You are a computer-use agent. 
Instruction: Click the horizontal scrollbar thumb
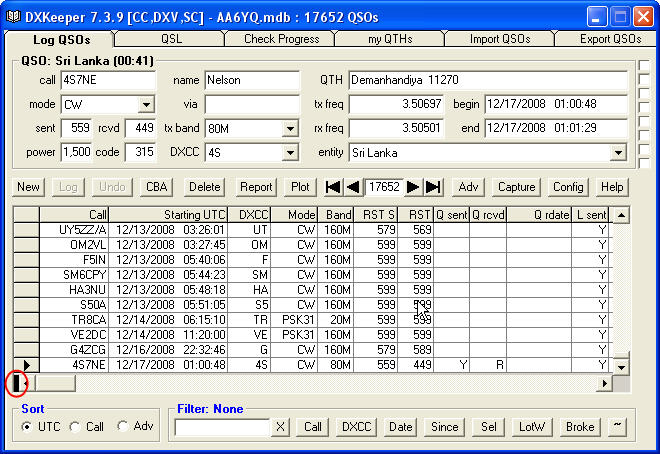[56, 383]
